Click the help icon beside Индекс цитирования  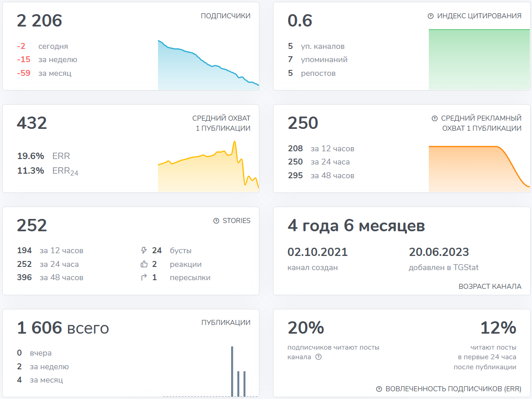tap(430, 16)
